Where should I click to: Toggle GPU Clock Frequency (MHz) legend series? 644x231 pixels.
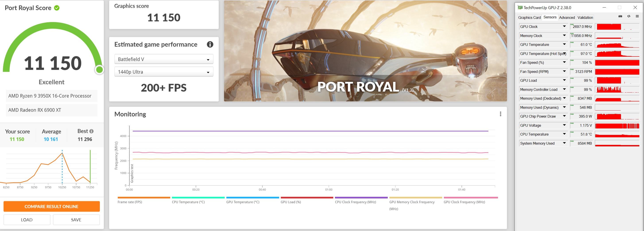coord(471,200)
